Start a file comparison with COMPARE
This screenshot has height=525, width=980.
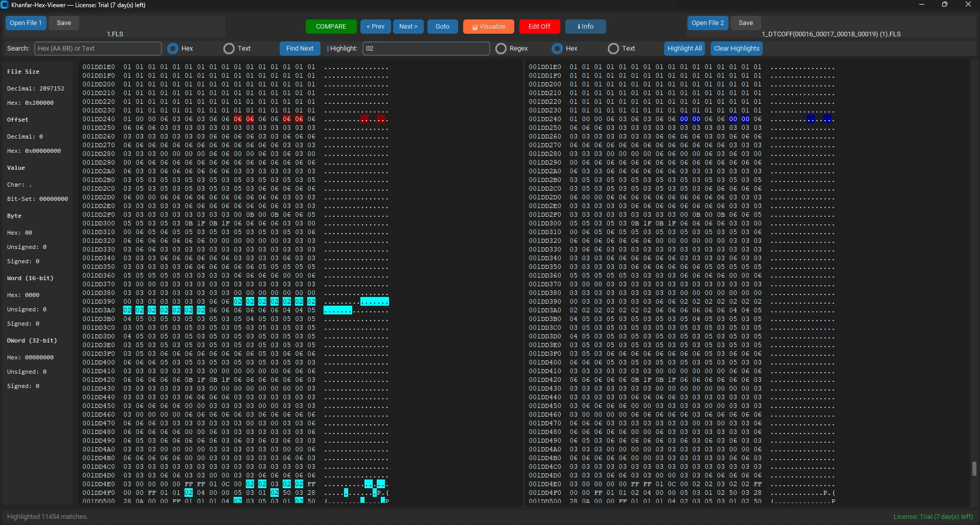(x=331, y=26)
